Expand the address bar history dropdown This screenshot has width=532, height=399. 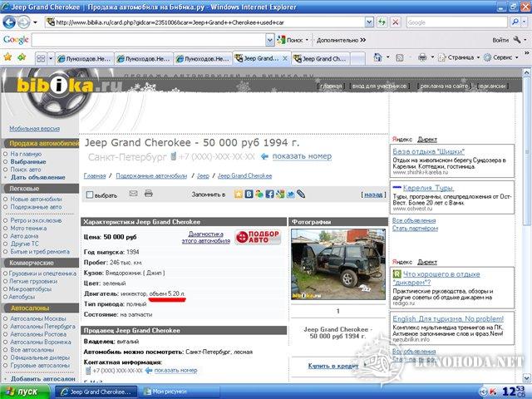coord(369,22)
